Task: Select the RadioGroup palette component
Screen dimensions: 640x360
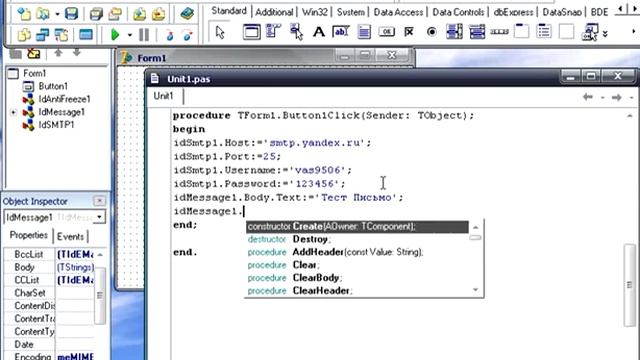Action: click(544, 31)
